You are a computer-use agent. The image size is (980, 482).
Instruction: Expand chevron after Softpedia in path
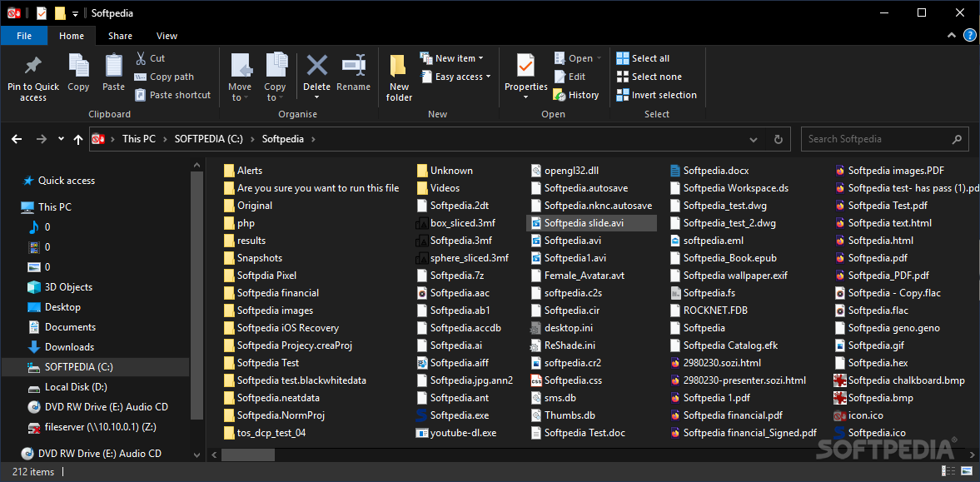(312, 139)
